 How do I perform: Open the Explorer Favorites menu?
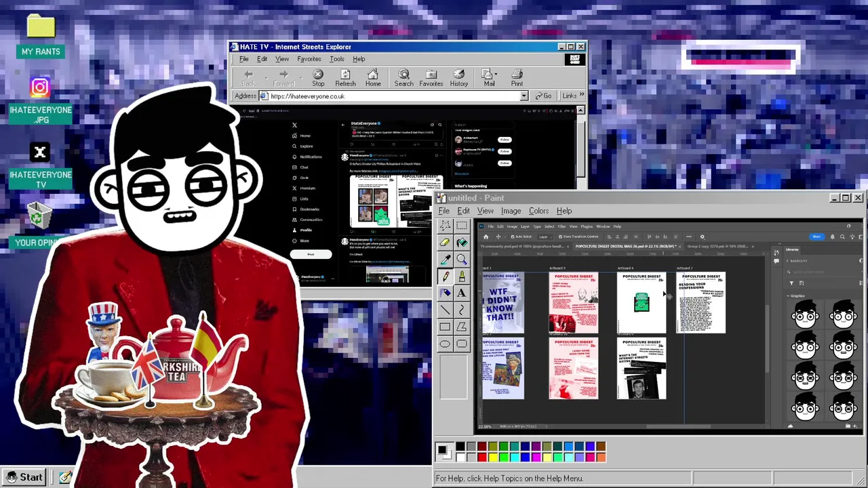[309, 59]
